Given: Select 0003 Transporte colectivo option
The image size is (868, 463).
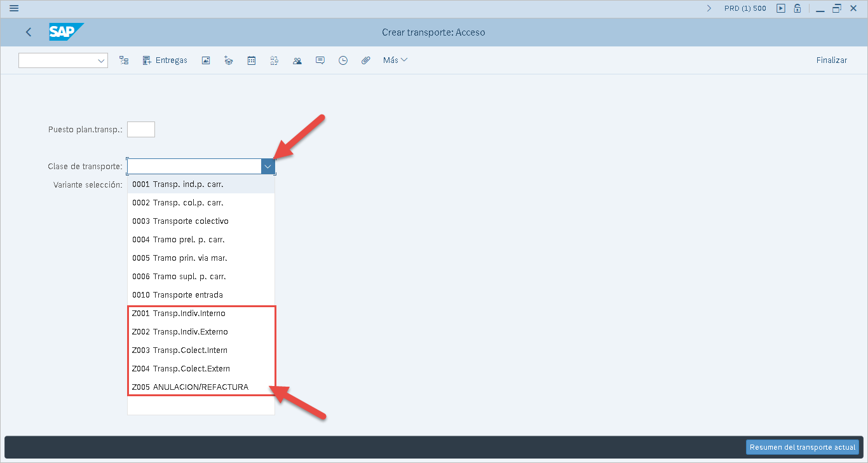Looking at the screenshot, I should pyautogui.click(x=180, y=221).
